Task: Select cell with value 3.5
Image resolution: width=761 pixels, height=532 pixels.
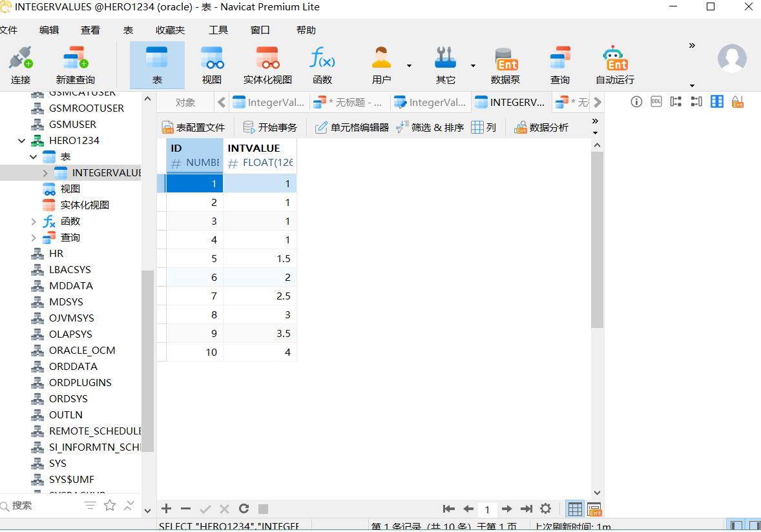Action: (x=260, y=334)
